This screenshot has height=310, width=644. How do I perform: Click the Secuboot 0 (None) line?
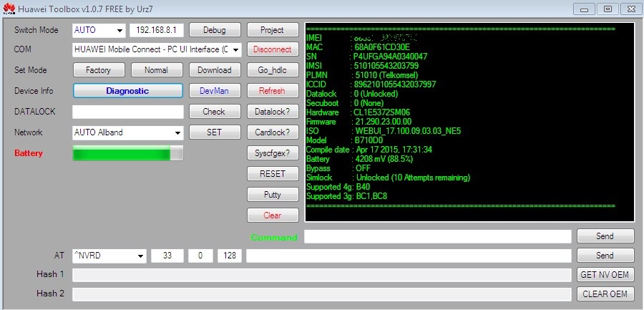coord(345,103)
